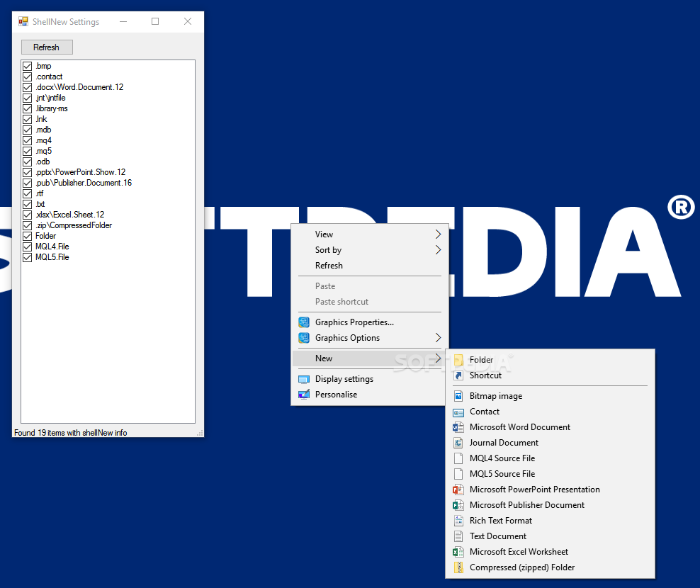
Task: Click the Refresh button in ShellNew Settings
Action: 47,47
